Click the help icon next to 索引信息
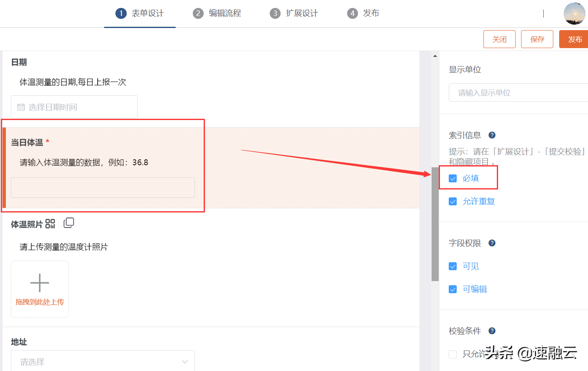Screen dimensions: 588x371 click(x=492, y=135)
